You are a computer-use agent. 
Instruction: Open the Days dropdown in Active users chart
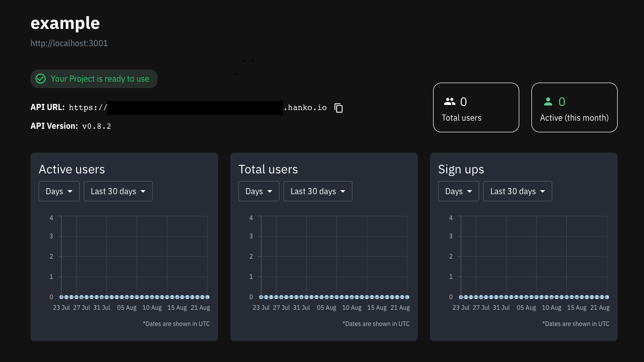[x=59, y=191]
